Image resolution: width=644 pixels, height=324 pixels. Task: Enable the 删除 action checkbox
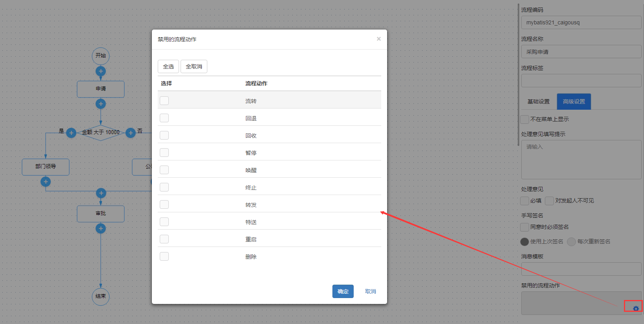(x=164, y=256)
